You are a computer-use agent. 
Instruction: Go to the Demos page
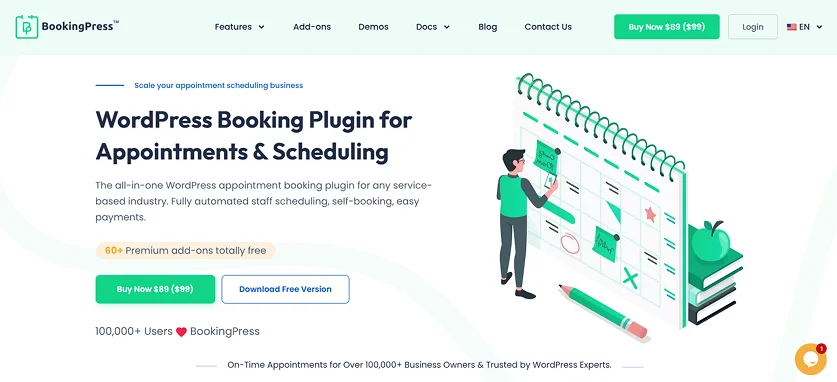click(x=373, y=27)
